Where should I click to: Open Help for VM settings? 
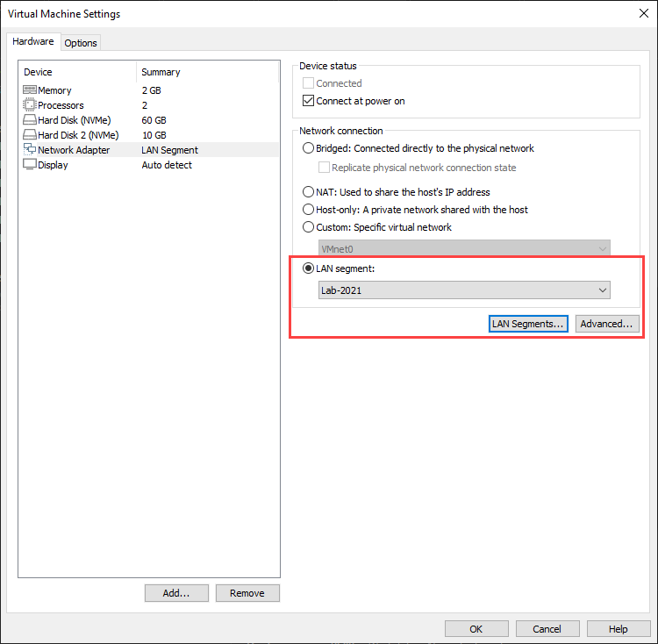click(x=619, y=628)
